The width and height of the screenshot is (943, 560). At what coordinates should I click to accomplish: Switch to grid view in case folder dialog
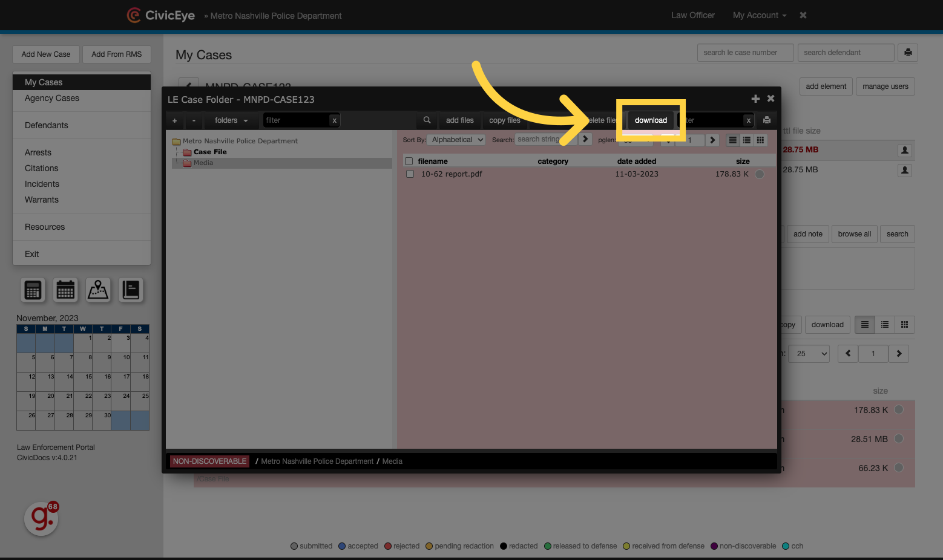point(761,140)
